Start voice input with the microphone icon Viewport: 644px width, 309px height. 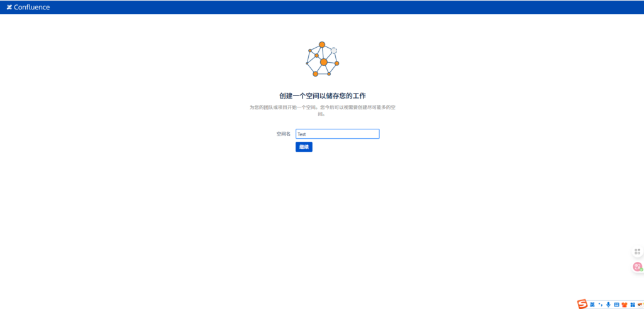[608, 304]
